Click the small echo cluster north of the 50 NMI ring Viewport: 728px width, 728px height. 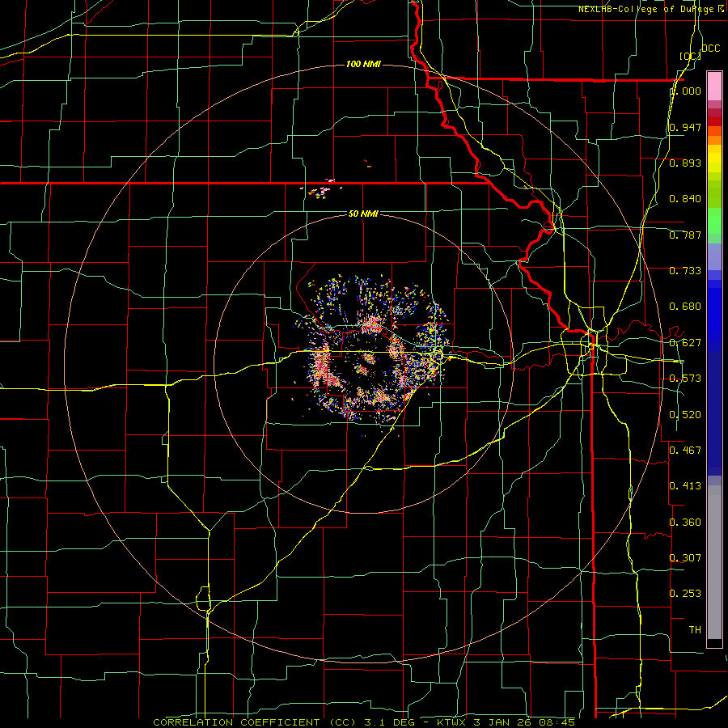tap(320, 189)
